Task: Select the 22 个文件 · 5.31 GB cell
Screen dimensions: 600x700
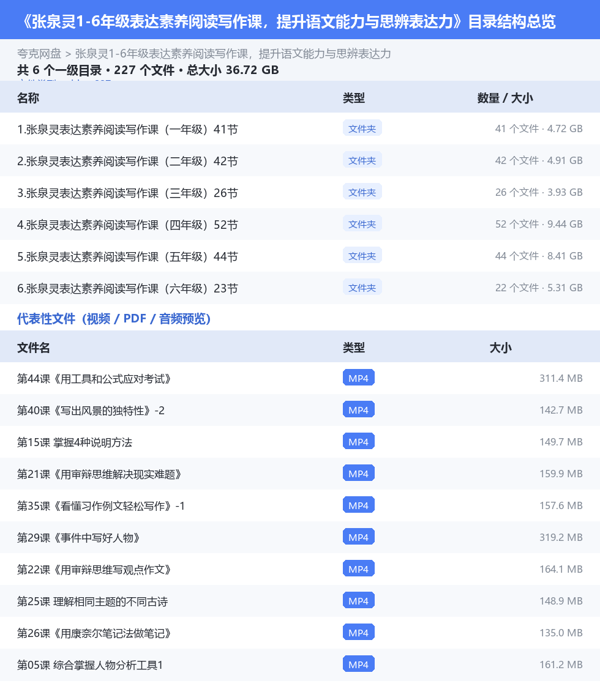Action: tap(539, 288)
